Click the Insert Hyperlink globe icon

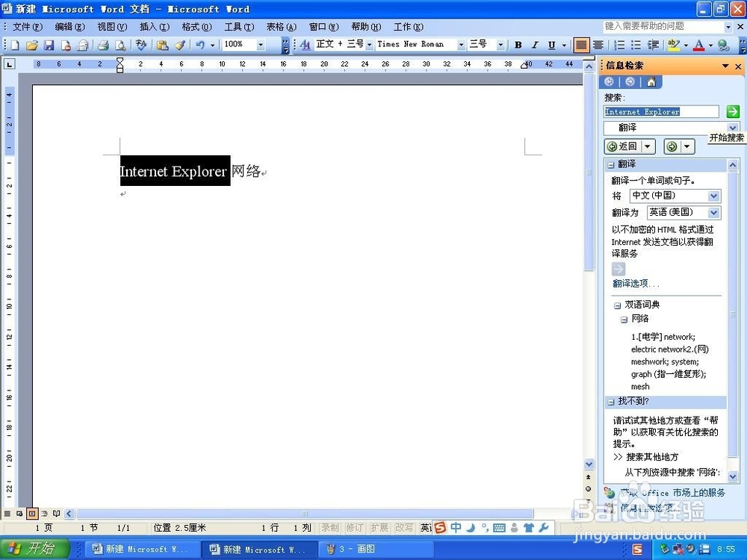(724, 46)
